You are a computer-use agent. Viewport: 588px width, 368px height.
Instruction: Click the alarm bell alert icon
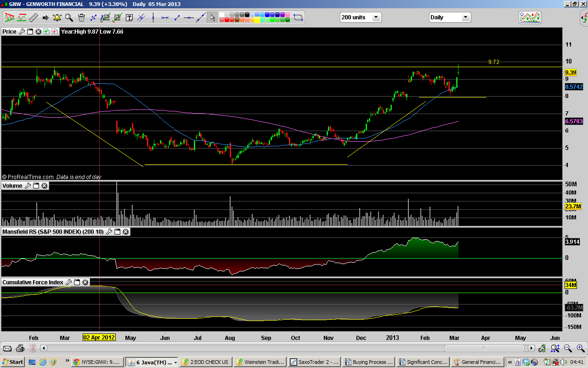tap(57, 18)
